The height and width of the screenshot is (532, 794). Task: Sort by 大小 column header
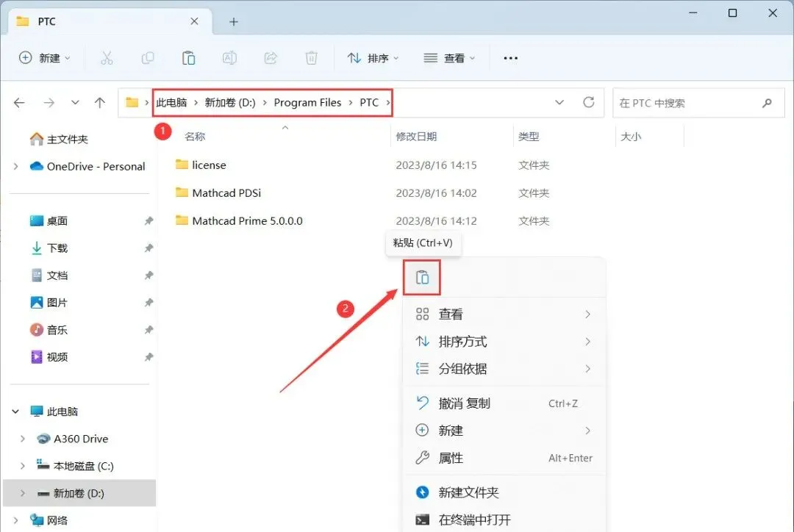click(x=631, y=137)
